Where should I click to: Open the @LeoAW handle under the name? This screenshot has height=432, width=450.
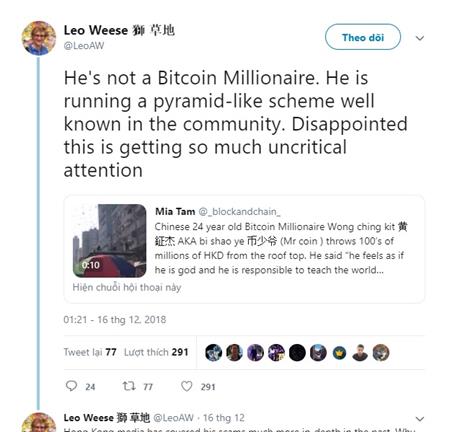[x=84, y=46]
